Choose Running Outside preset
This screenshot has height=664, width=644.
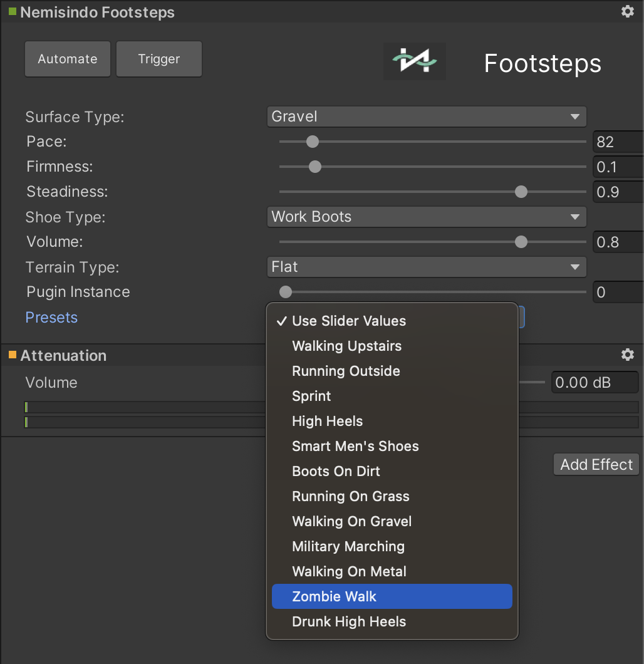(392, 371)
